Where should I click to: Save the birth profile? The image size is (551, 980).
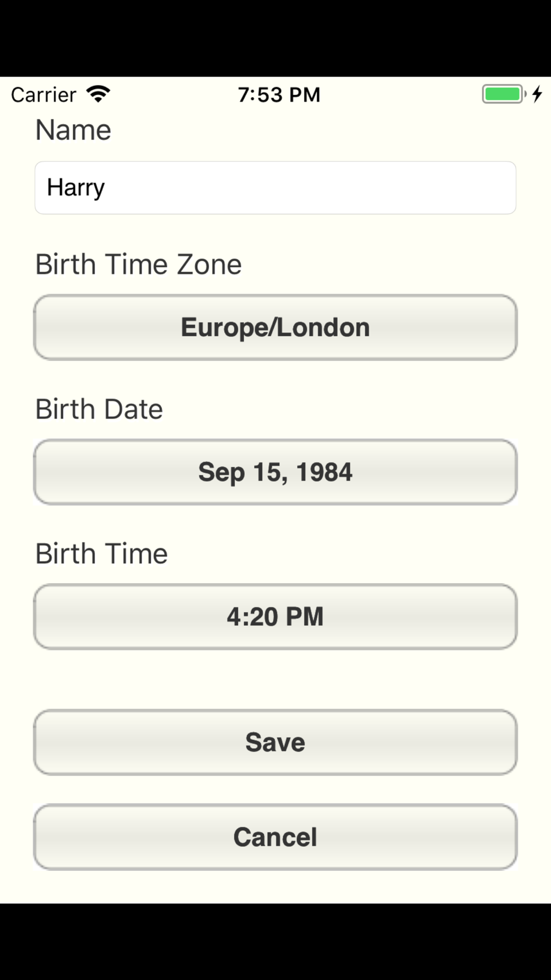point(275,742)
